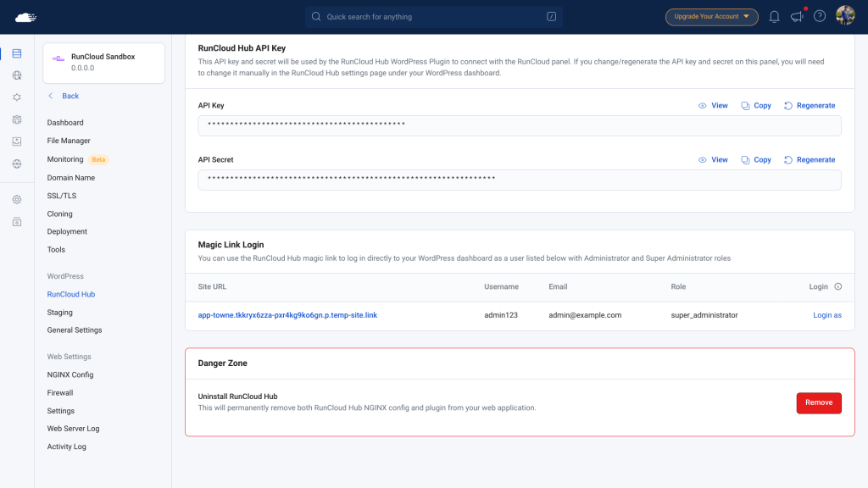Copy the API Secret
This screenshot has width=868, height=488.
tap(756, 160)
